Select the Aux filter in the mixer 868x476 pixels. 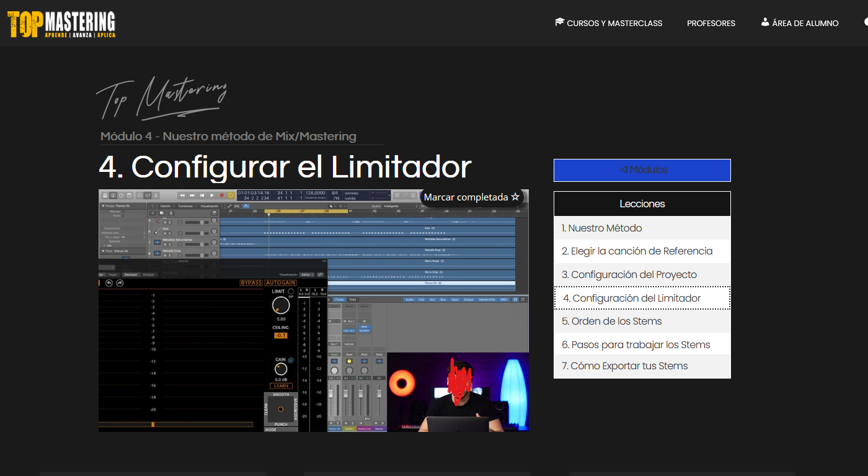point(432,300)
